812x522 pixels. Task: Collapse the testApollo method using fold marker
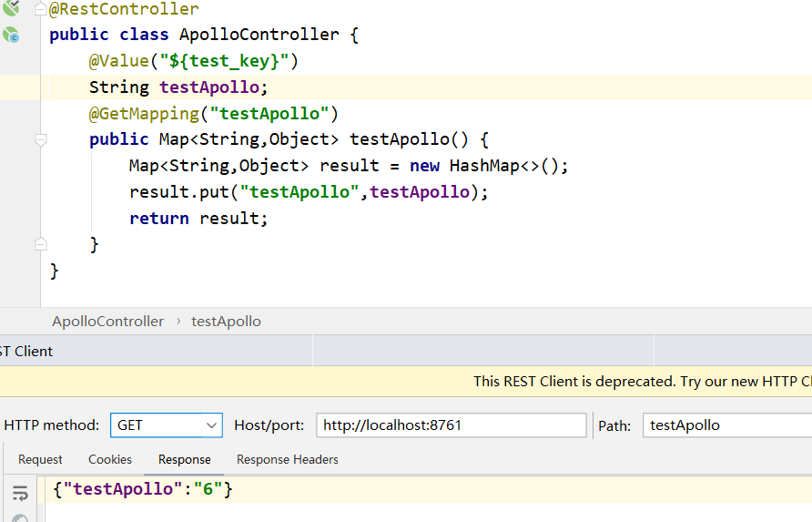click(40, 140)
